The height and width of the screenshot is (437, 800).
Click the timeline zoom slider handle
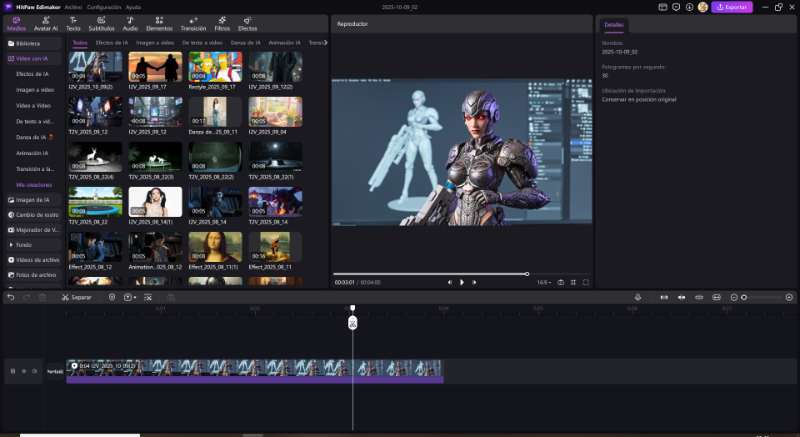[744, 297]
